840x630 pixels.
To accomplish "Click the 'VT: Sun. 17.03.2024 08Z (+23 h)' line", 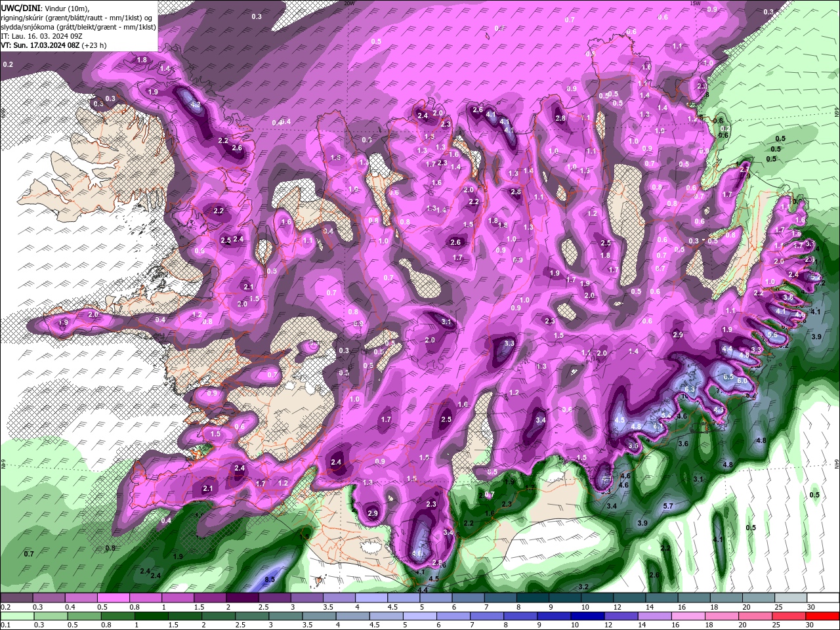I will 54,45.
